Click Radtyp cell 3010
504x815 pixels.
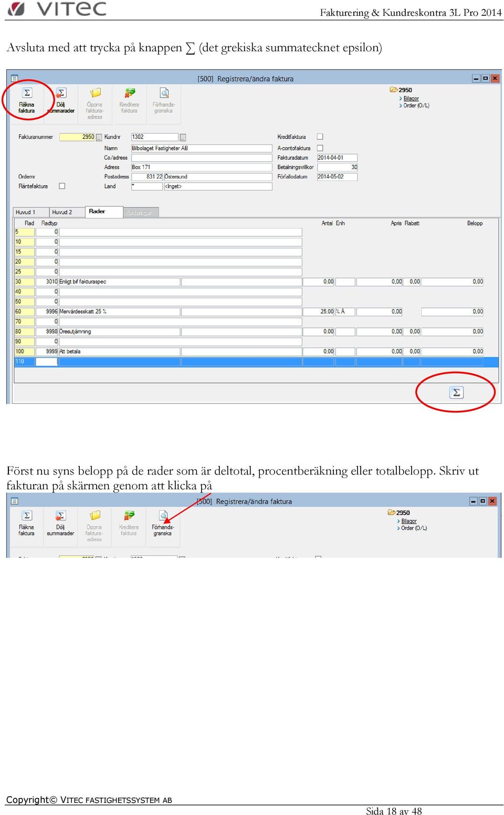pos(47,282)
